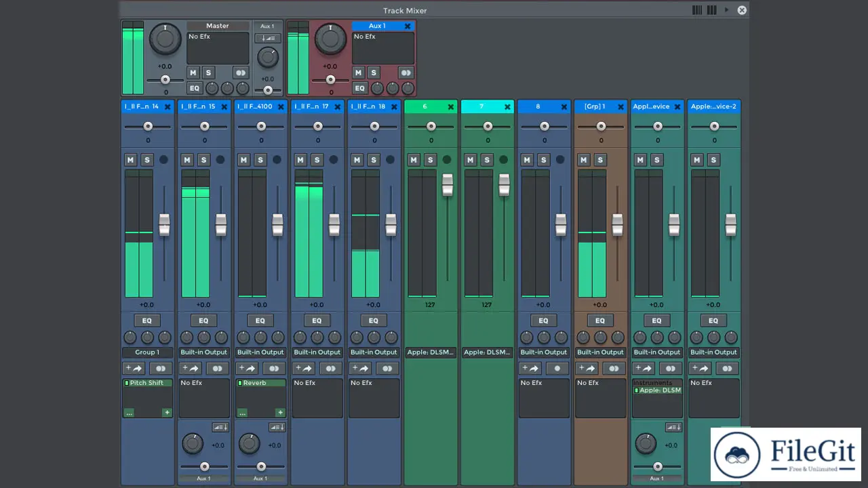Click the play arrow icon in Track Mixer header

[726, 10]
